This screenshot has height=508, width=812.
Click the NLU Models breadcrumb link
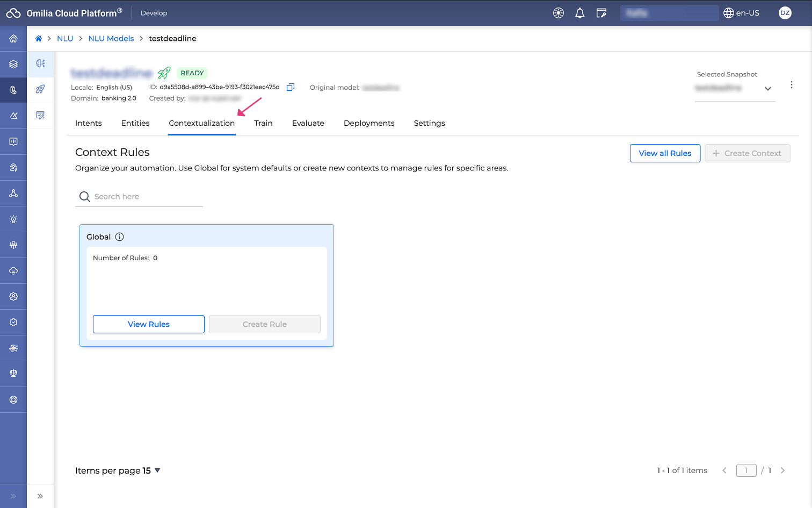pos(111,39)
